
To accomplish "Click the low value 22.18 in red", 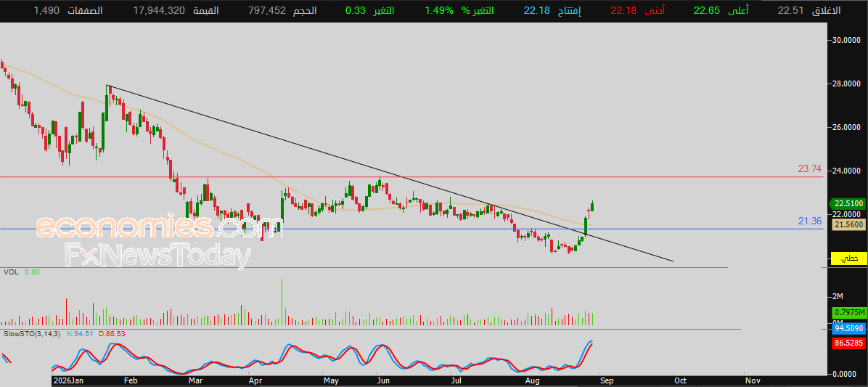I will (623, 11).
